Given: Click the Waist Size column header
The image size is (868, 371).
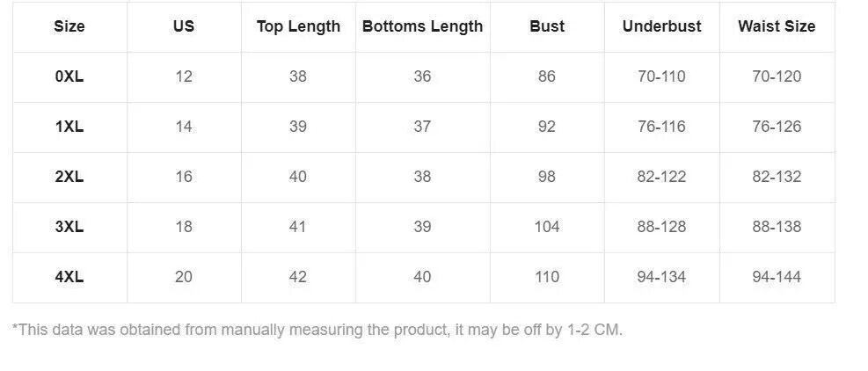Looking at the screenshot, I should pos(777,26).
